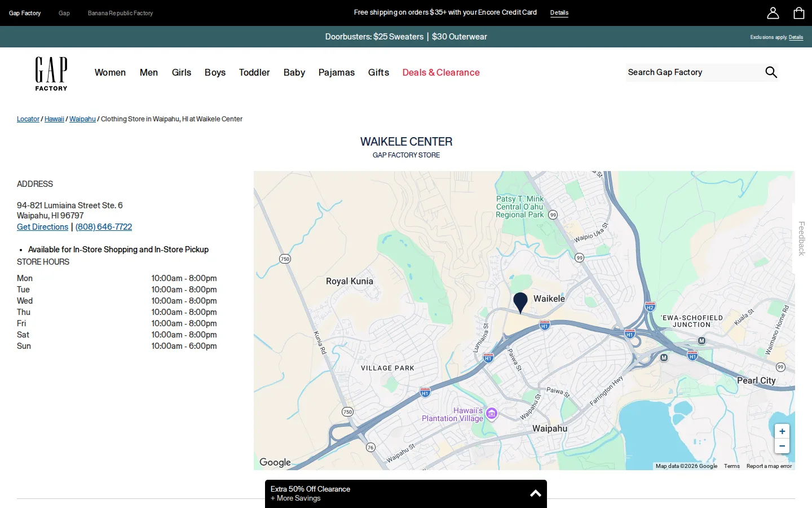Switch to Banana Republic Factory tab
812x508 pixels.
click(x=120, y=13)
